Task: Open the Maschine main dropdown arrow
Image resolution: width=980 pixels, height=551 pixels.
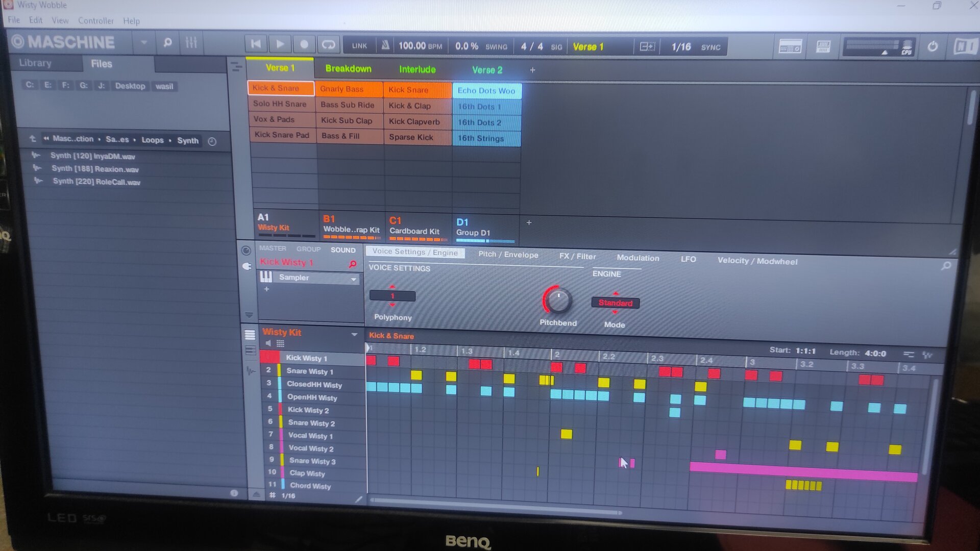Action: 144,42
